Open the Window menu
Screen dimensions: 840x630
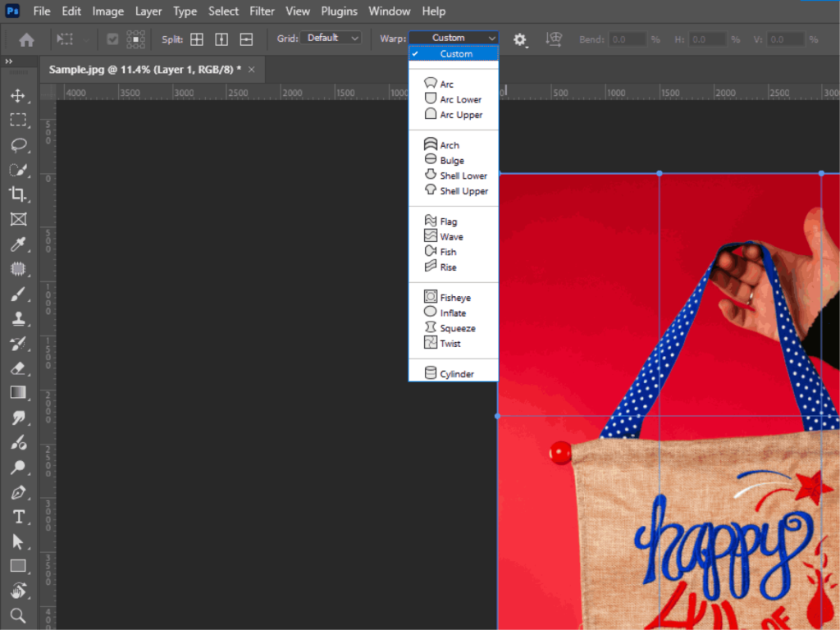[390, 11]
